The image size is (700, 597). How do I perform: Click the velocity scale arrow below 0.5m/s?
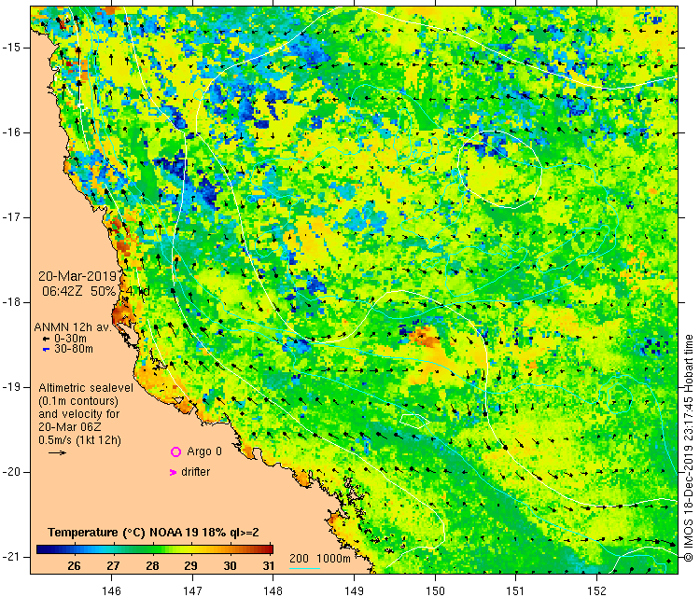coord(57,453)
